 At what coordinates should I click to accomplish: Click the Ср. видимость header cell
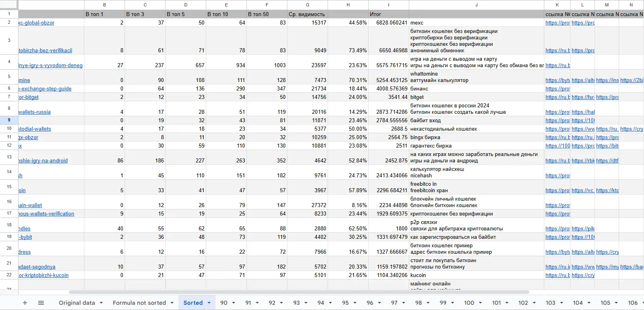[307, 14]
